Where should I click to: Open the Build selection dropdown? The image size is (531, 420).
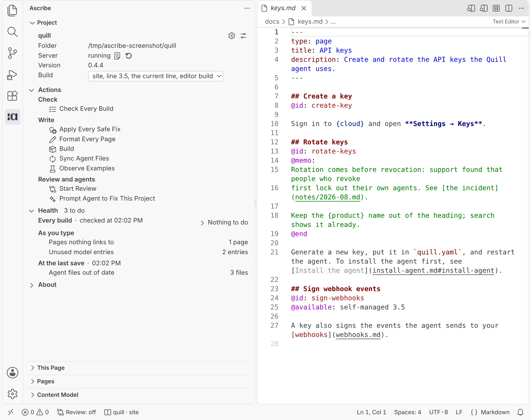click(x=156, y=76)
